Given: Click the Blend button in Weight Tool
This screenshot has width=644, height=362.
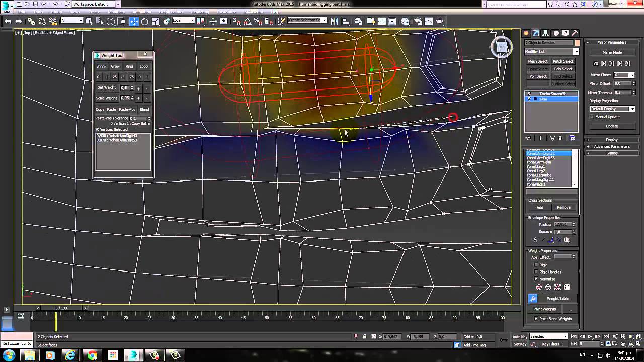Looking at the screenshot, I should (144, 109).
